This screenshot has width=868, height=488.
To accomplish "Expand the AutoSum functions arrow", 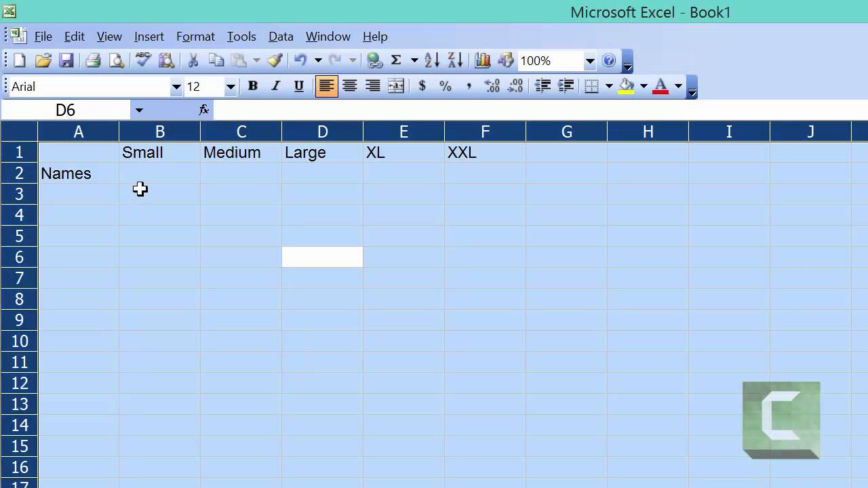I will click(414, 61).
